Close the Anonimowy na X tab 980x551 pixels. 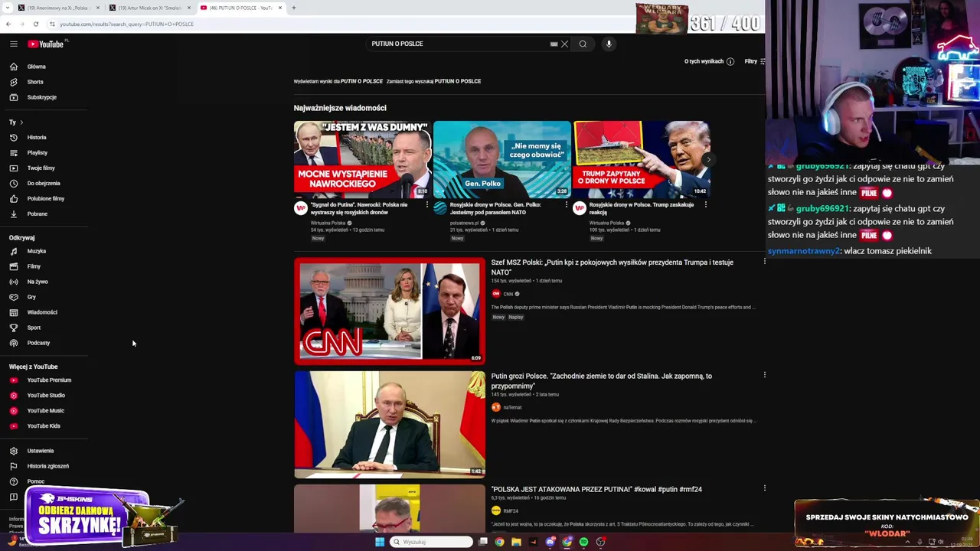pyautogui.click(x=98, y=8)
